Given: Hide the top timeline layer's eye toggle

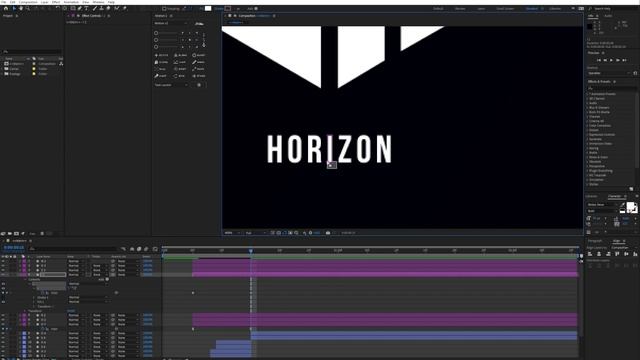Looking at the screenshot, I should pyautogui.click(x=3, y=261).
